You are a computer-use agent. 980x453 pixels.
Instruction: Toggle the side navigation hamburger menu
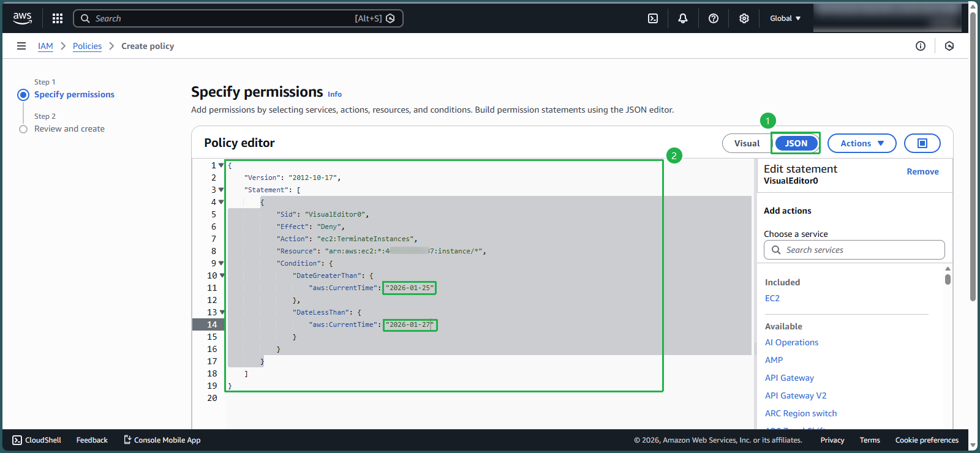(21, 46)
